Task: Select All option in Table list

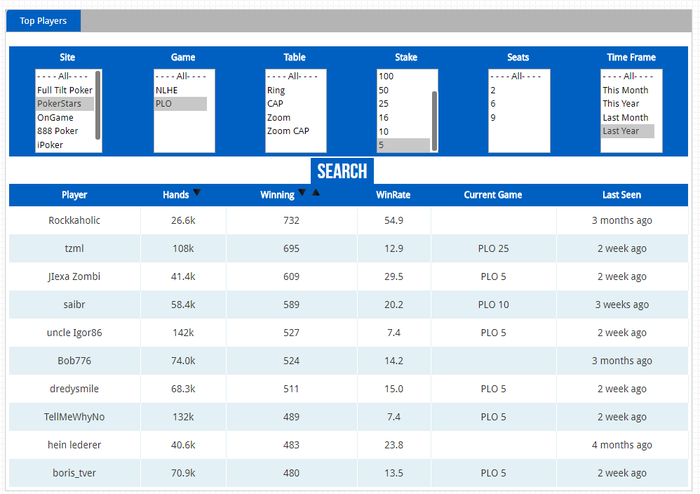Action: click(292, 76)
